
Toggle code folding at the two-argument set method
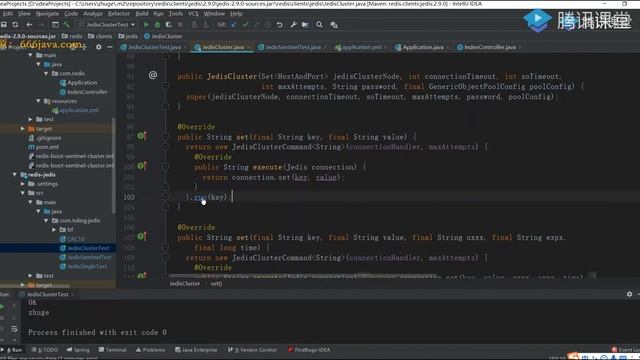coord(165,137)
